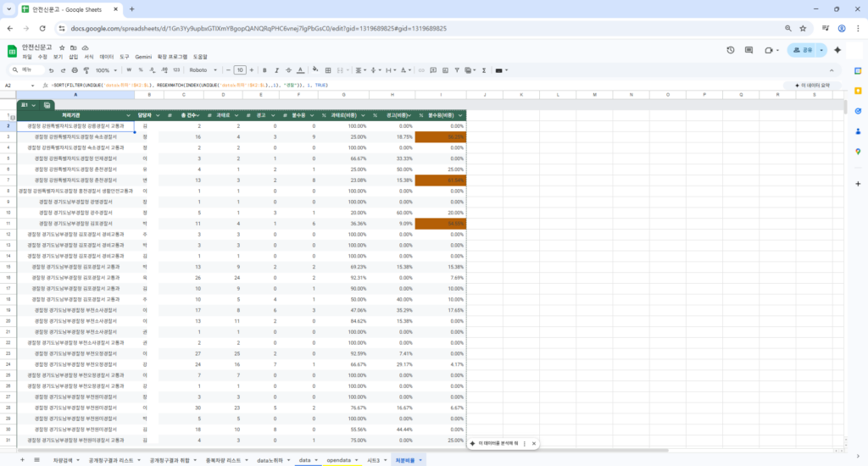Open Google Keep side panel icon
This screenshot has height=466, width=868.
(x=858, y=90)
